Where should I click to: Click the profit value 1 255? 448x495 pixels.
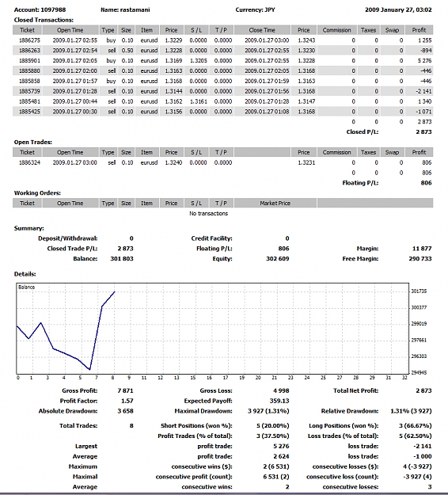(x=425, y=40)
